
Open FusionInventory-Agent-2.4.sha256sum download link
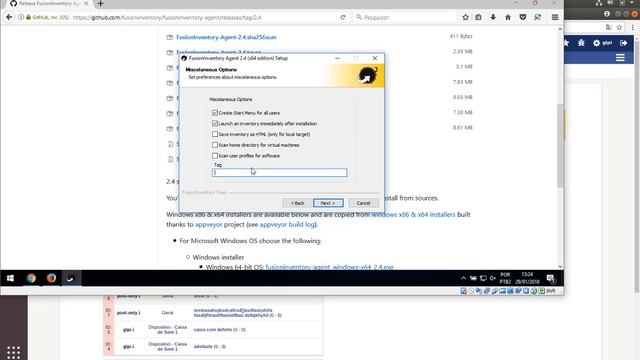[x=226, y=37]
